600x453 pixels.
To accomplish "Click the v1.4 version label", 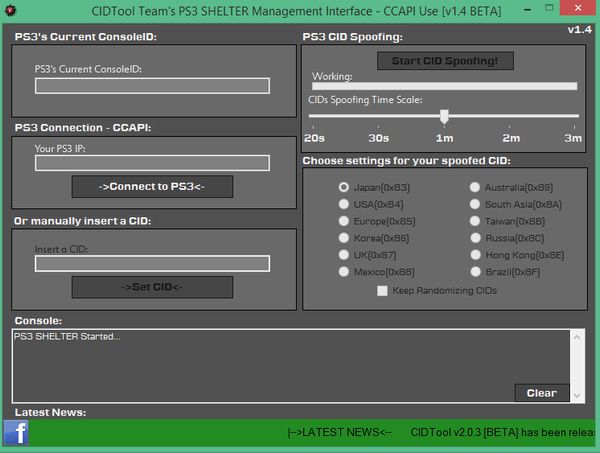I will tap(579, 30).
